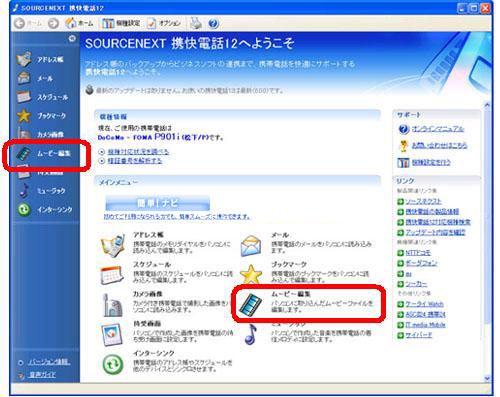The width and height of the screenshot is (500, 397).
Task: Open the ソースネクスト link
Action: 423,201
